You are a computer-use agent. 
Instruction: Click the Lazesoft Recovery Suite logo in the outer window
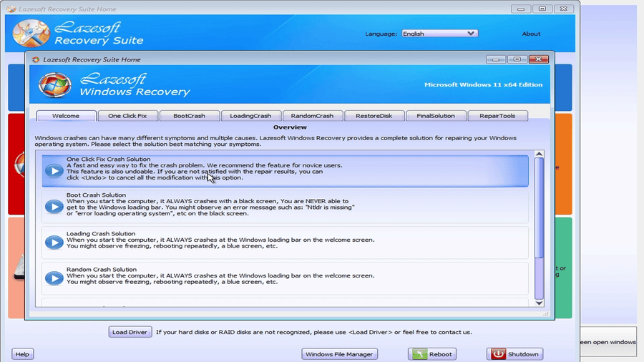click(31, 33)
